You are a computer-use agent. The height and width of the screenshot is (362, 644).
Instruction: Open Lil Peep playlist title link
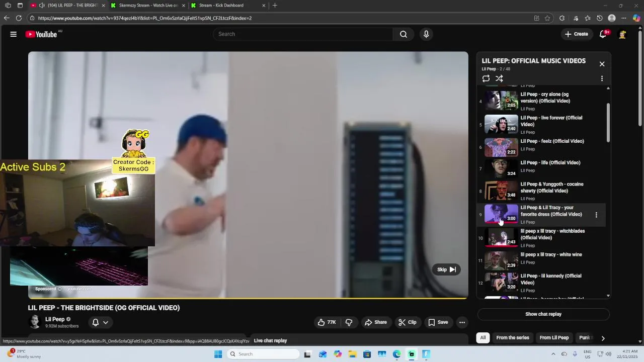[534, 61]
